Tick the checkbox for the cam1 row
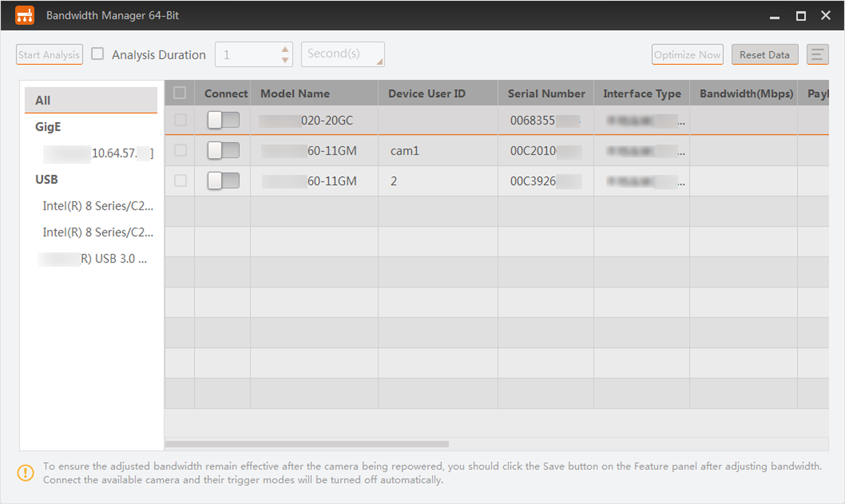The image size is (845, 504). tap(180, 150)
